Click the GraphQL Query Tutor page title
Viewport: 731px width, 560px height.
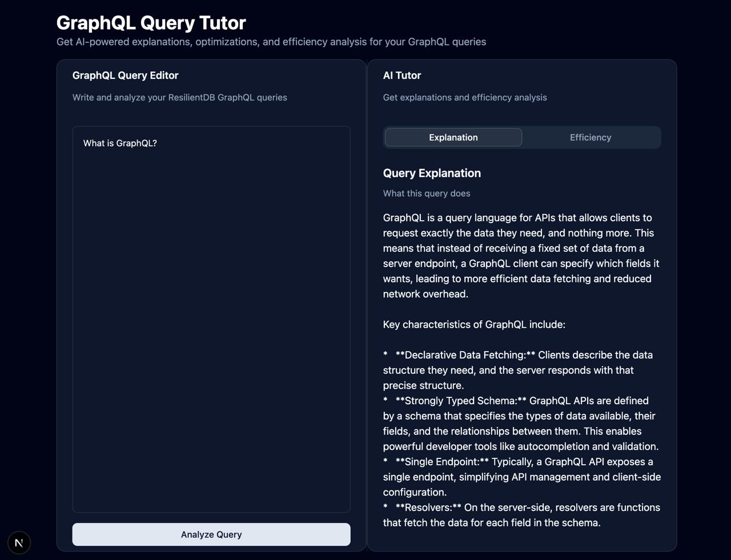[151, 23]
